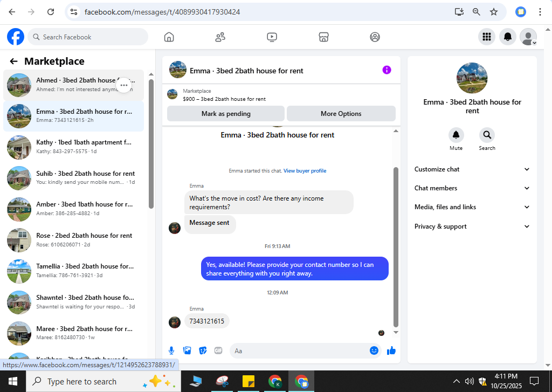Click Emma's avatar next to phone number message
This screenshot has height=392, width=552.
point(175,322)
